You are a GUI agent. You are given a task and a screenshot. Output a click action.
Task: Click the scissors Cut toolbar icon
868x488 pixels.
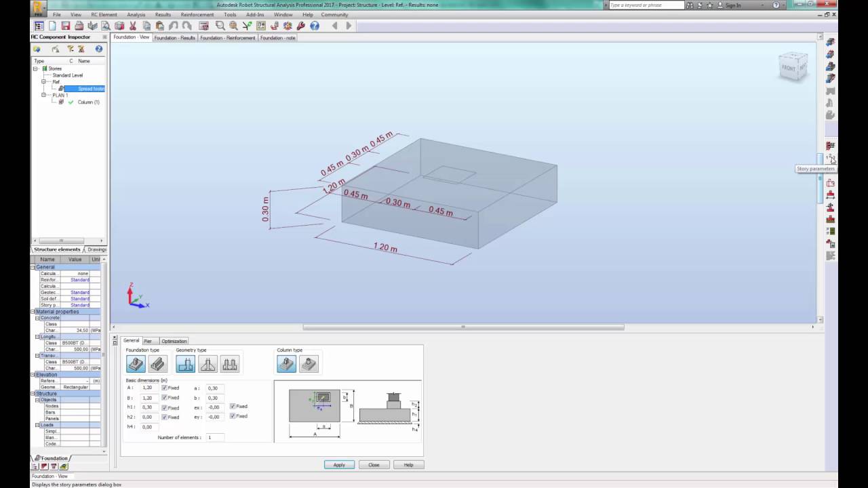point(133,26)
